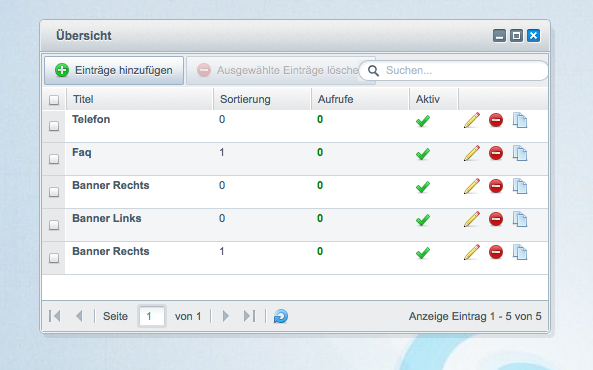Go to the previous page

pyautogui.click(x=79, y=316)
